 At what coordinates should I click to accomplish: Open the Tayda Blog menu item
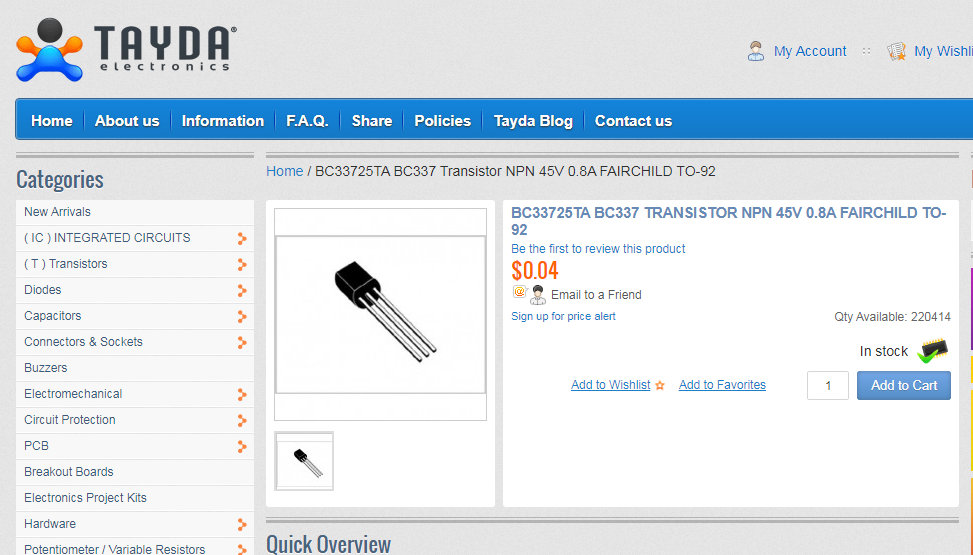click(533, 120)
